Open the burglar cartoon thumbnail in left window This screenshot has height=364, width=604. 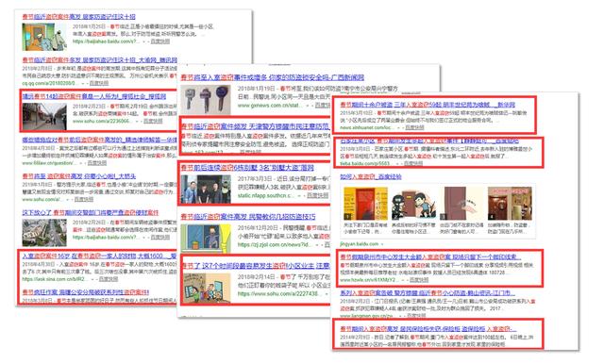coord(44,37)
